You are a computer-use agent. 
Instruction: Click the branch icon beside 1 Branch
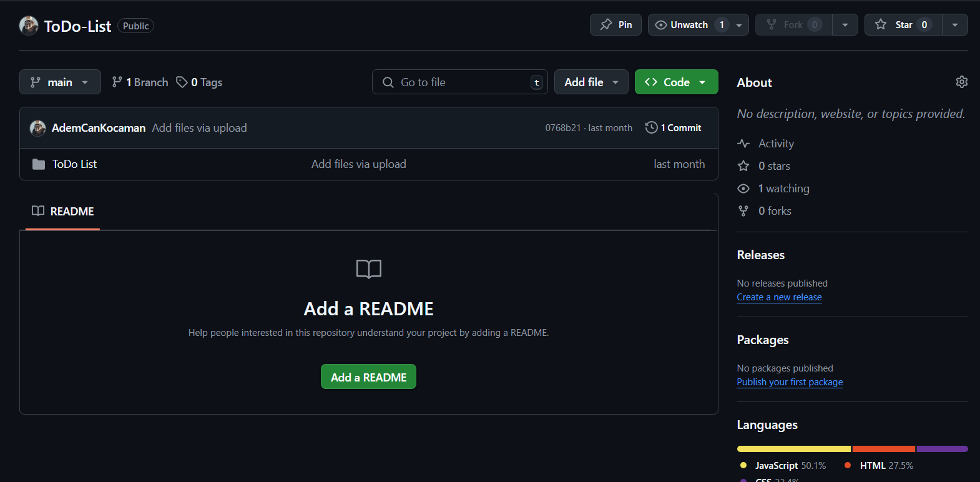(x=117, y=82)
